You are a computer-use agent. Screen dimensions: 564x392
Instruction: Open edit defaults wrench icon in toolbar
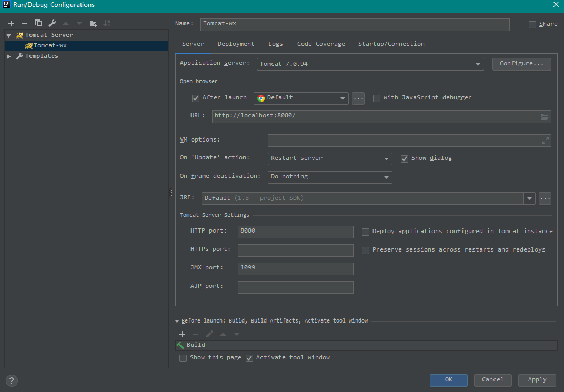[52, 23]
